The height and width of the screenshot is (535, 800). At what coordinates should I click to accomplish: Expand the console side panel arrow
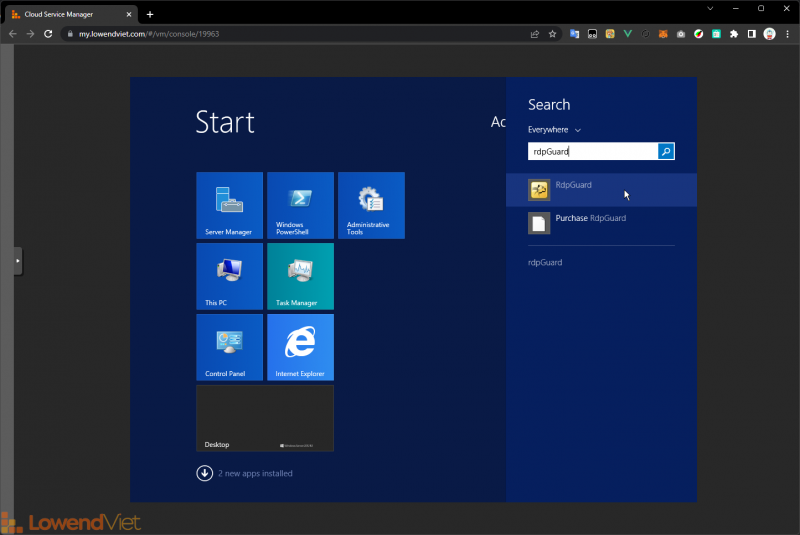(x=18, y=261)
